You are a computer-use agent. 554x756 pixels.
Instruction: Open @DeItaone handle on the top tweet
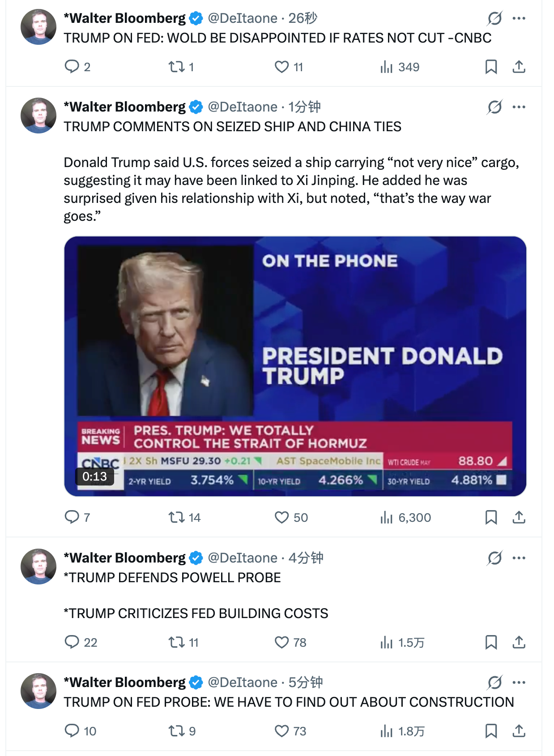tap(243, 18)
